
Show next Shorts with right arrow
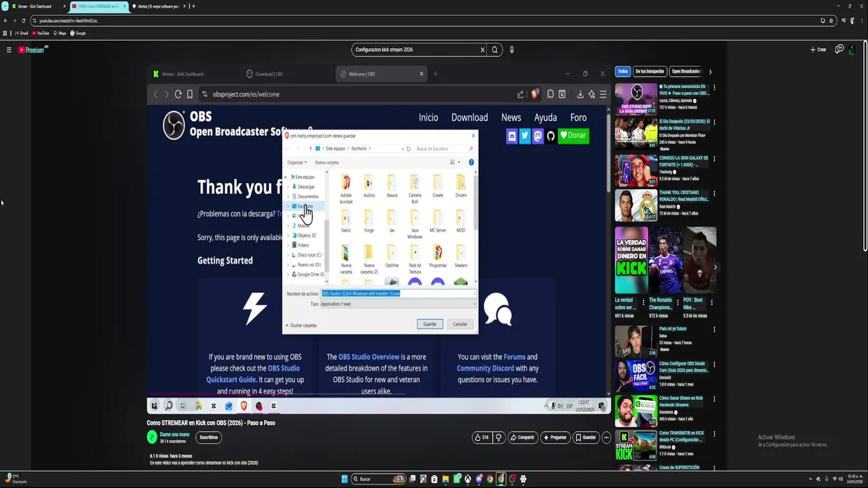pos(715,267)
